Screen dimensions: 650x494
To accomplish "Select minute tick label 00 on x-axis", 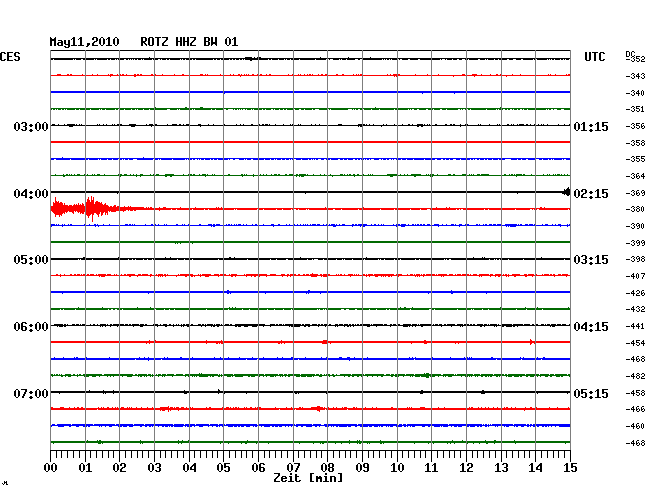I will tap(51, 468).
